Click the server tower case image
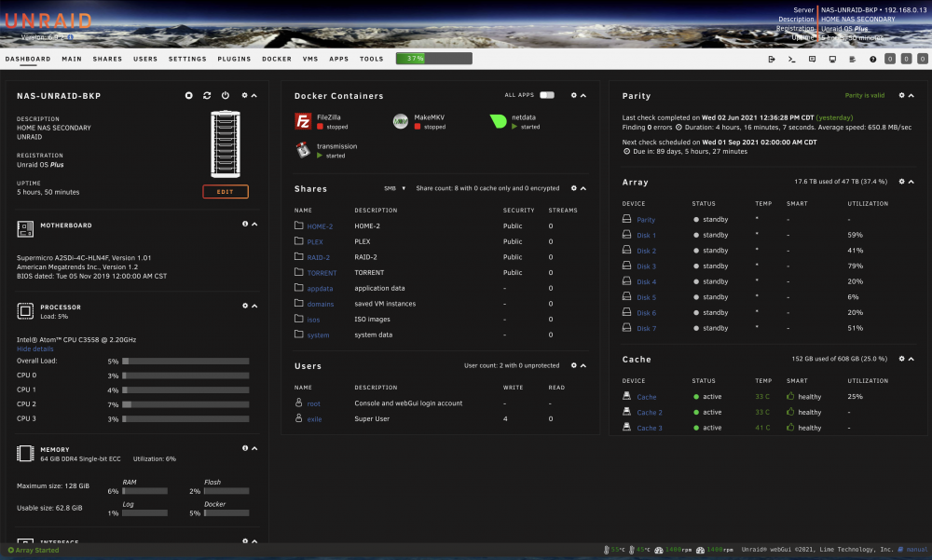932x560 pixels. click(226, 143)
